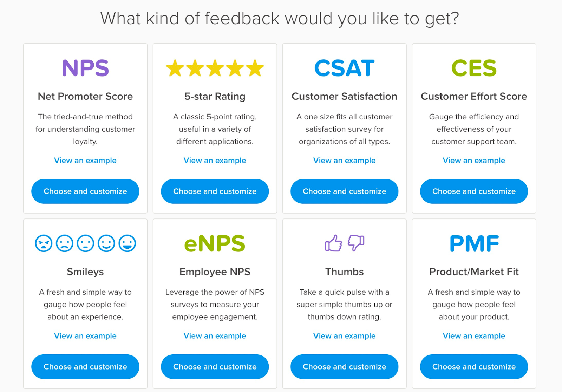Click the purple NPS logo
562x392 pixels.
click(x=85, y=68)
